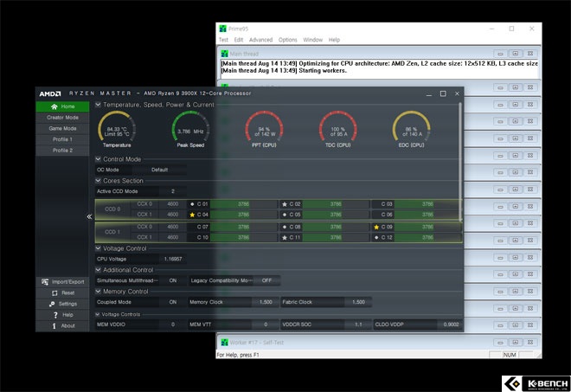Click Prime95 icon in Prime95 title bar

(x=223, y=29)
